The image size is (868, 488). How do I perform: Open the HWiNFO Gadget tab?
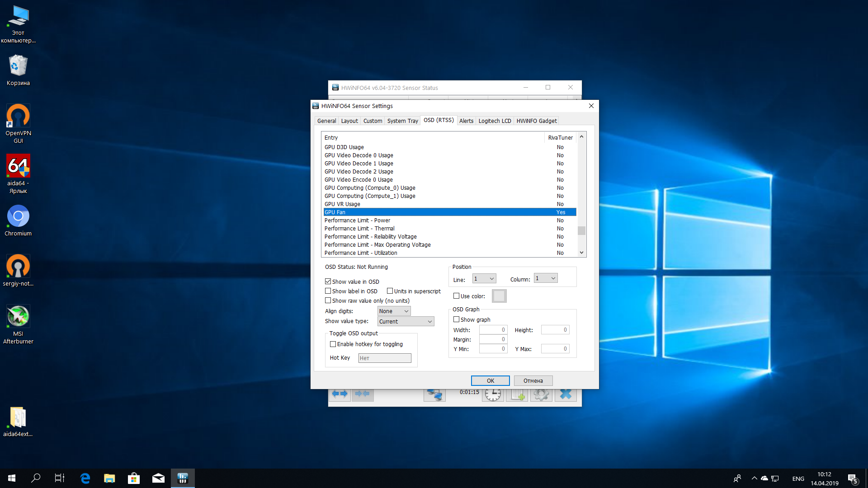tap(537, 121)
